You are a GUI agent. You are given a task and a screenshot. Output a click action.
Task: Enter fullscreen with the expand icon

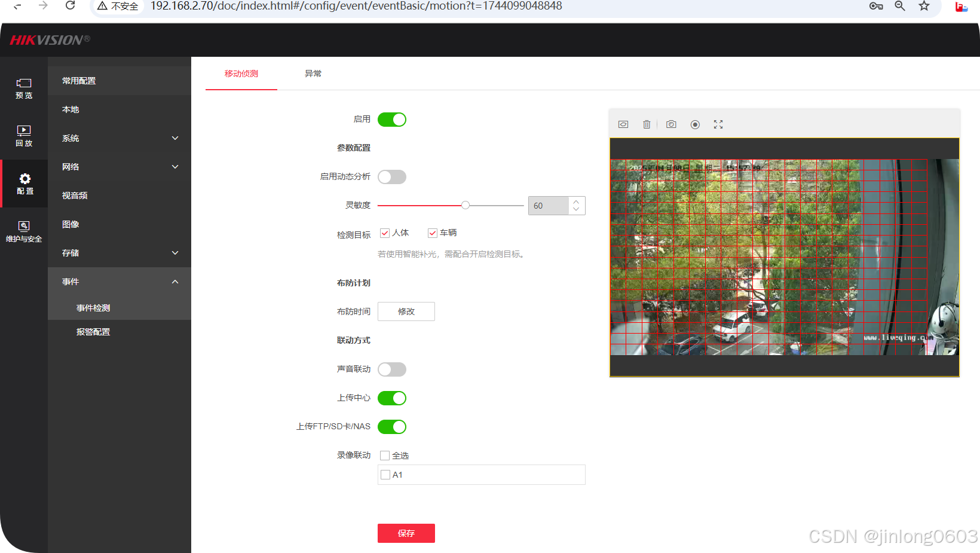coord(718,124)
